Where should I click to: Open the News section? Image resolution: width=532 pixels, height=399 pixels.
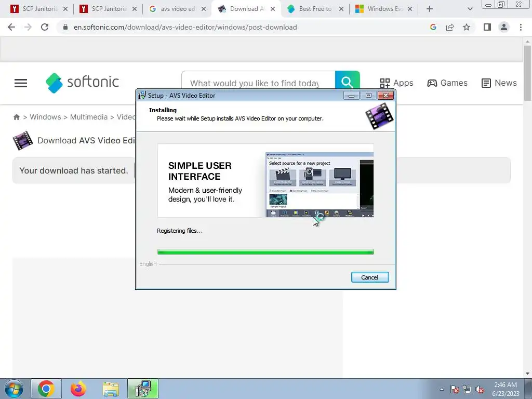tap(499, 83)
